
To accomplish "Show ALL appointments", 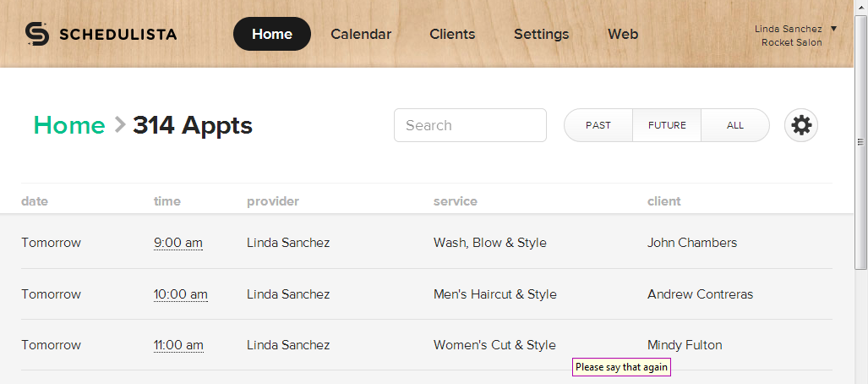I will (x=735, y=125).
